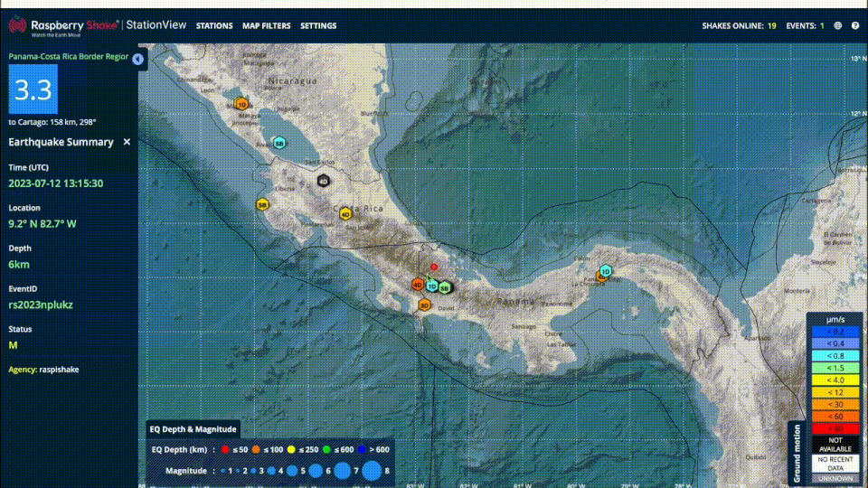Click the Agency: raspishake text

pyautogui.click(x=43, y=370)
